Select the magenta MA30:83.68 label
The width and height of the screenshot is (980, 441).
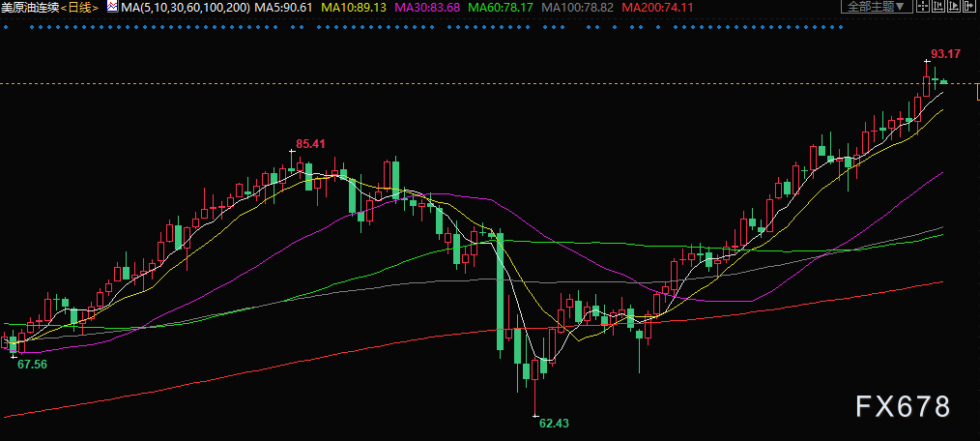tap(427, 8)
